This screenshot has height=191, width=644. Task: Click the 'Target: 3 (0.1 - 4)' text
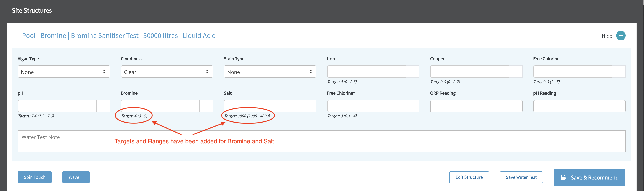click(342, 116)
